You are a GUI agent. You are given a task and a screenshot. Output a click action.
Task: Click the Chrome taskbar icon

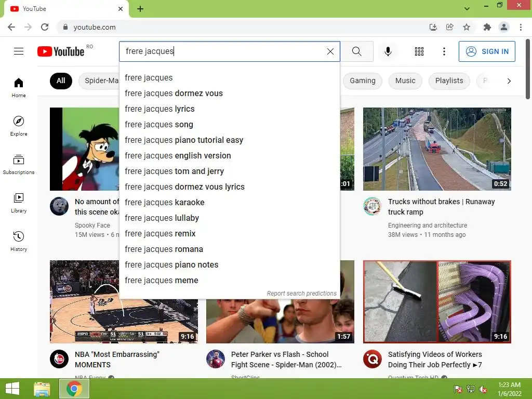click(x=74, y=389)
